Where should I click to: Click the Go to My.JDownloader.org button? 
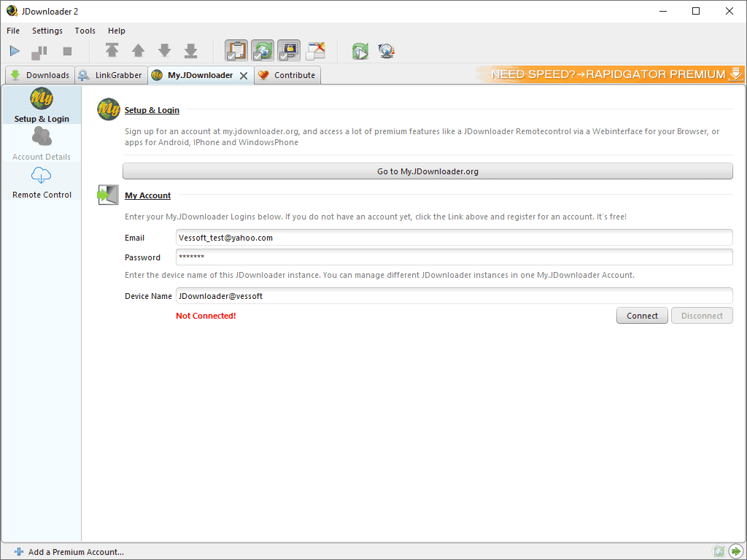point(427,171)
